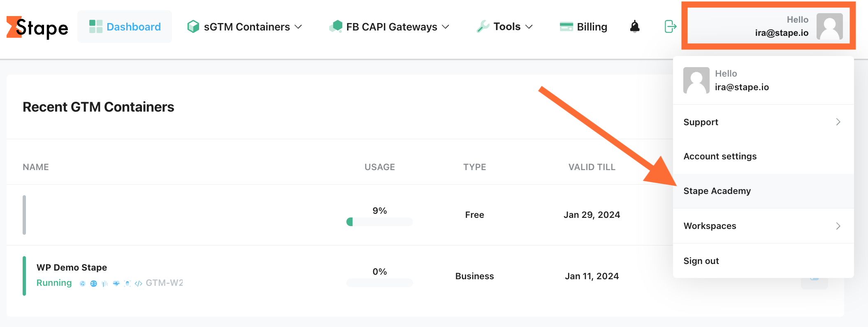The height and width of the screenshot is (327, 868).
Task: Click the FB CAPI Gateways hexagon icon
Action: pos(336,26)
